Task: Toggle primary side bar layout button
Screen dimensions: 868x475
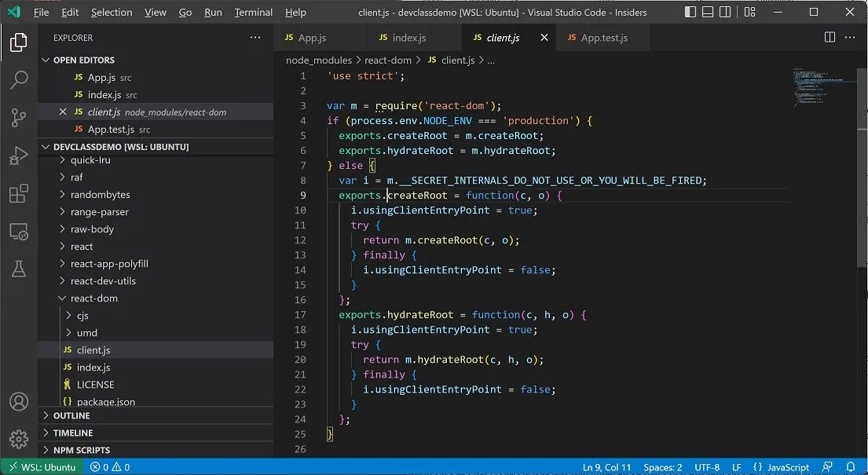Action: pyautogui.click(x=690, y=12)
